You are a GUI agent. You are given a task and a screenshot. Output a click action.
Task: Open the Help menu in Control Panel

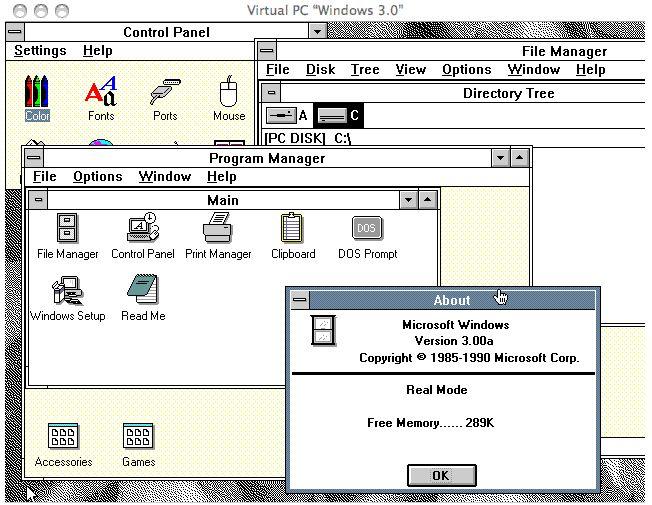(97, 51)
